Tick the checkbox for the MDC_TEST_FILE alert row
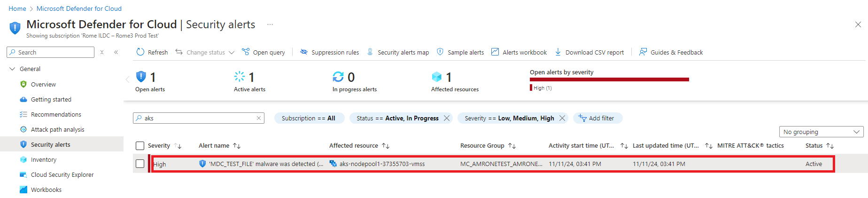The width and height of the screenshot is (868, 198). pos(140,164)
